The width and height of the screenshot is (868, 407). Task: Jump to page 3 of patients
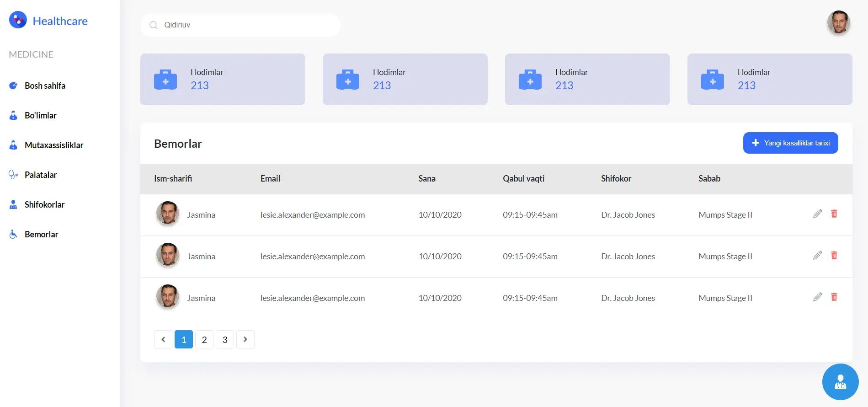[x=225, y=339]
